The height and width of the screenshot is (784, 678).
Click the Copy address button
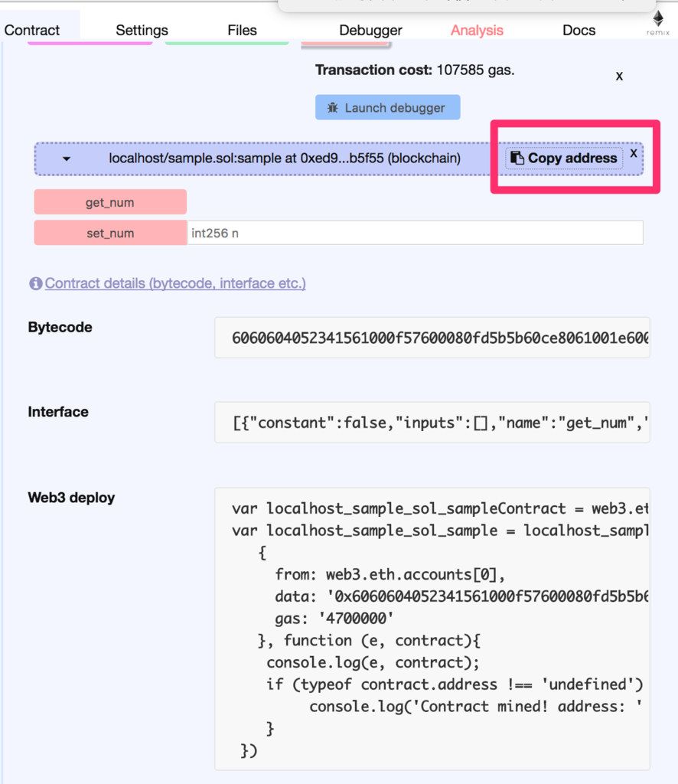tap(564, 158)
